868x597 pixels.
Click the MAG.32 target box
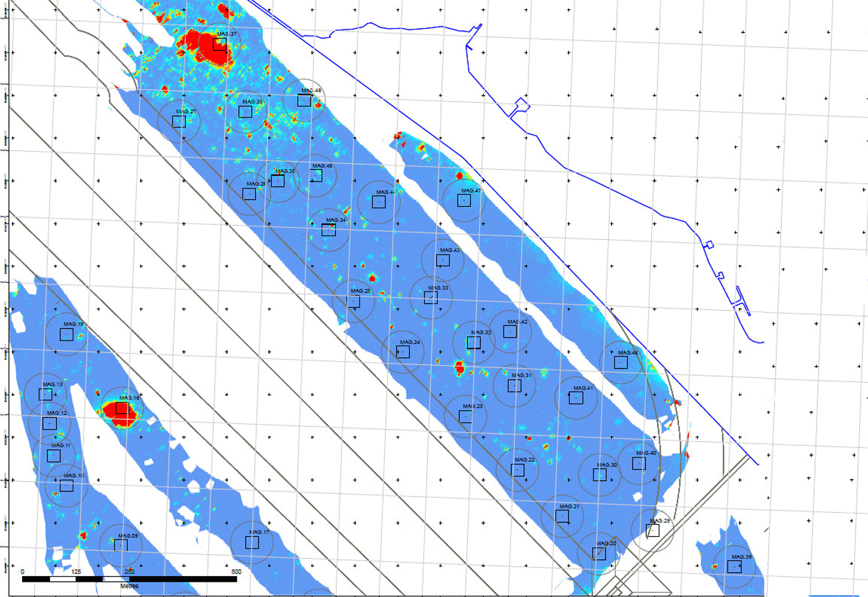pos(474,342)
